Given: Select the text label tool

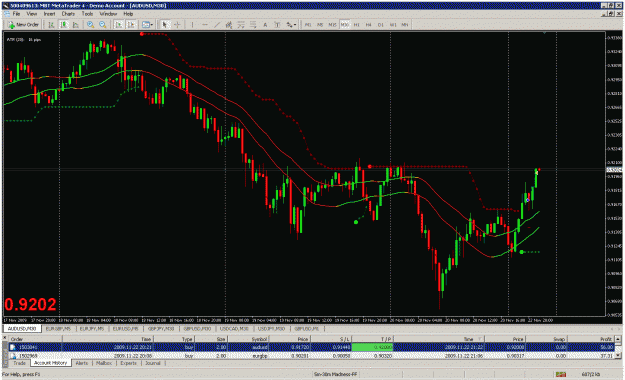Looking at the screenshot, I should [x=277, y=25].
